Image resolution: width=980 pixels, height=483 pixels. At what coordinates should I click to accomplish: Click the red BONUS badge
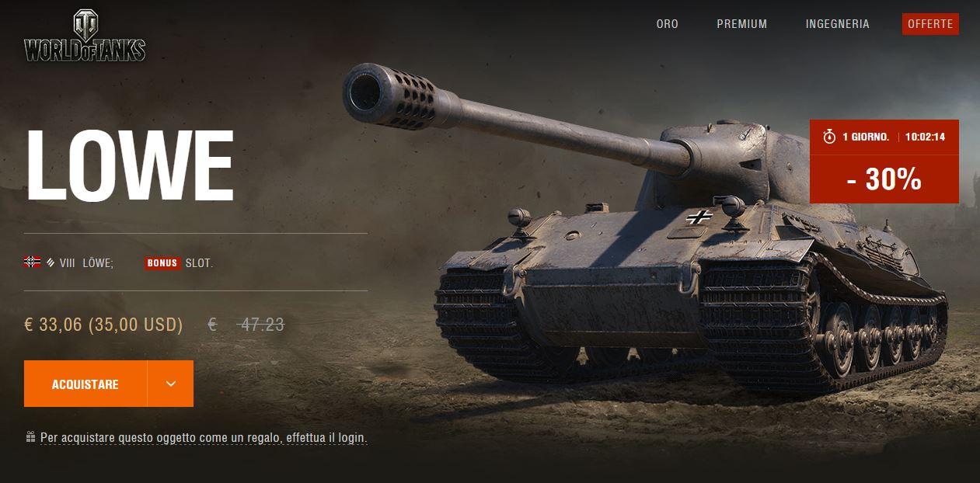tap(162, 263)
